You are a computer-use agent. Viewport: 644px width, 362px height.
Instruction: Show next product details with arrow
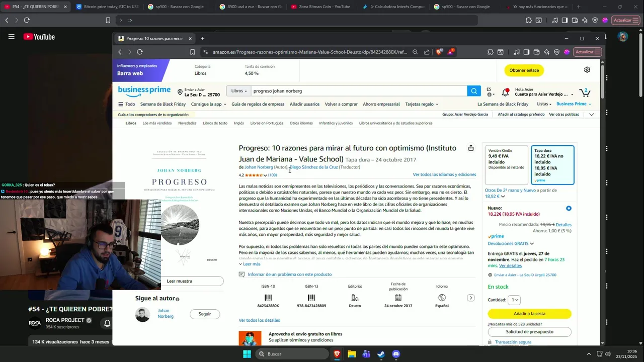(x=471, y=298)
